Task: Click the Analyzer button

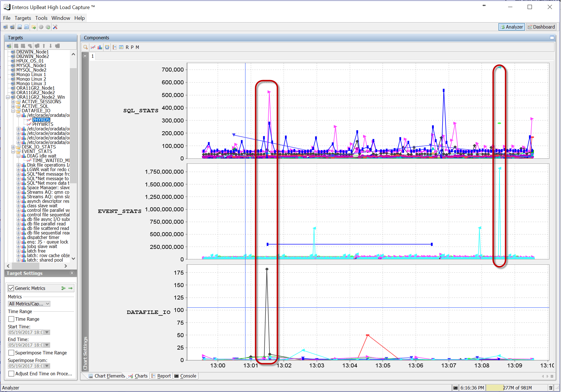Action: (x=512, y=27)
